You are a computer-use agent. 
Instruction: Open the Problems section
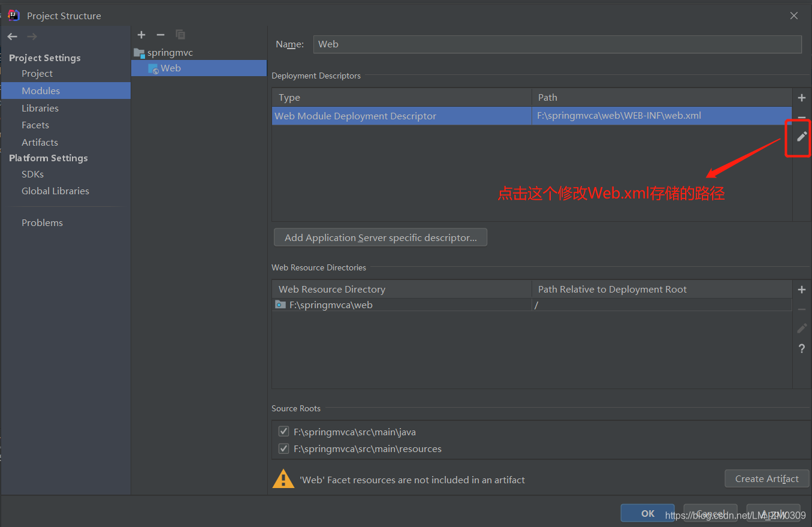click(x=42, y=222)
